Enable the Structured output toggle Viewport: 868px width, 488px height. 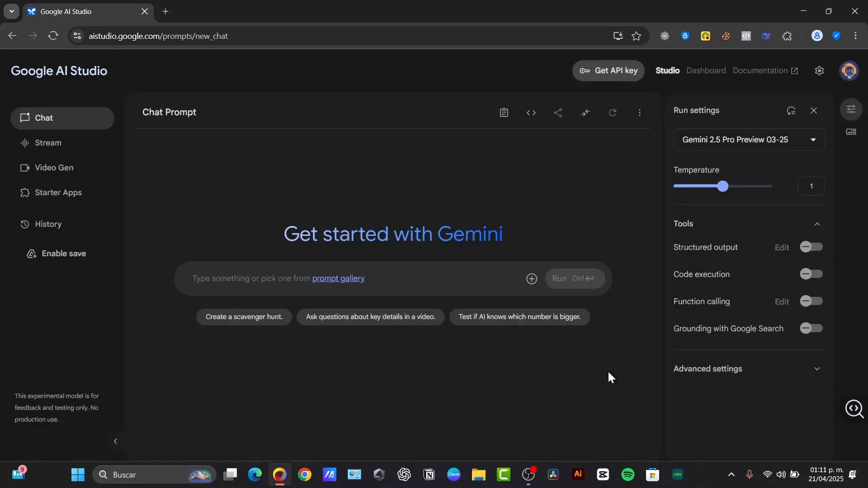(811, 247)
